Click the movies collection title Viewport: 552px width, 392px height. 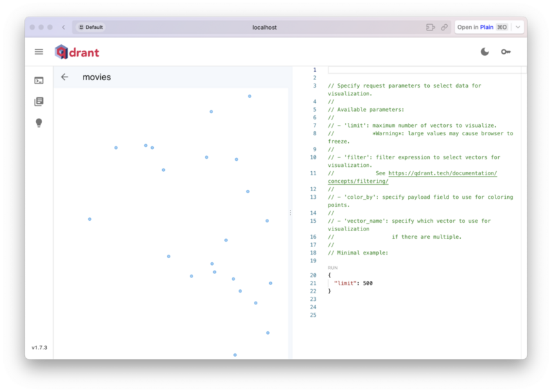click(97, 77)
